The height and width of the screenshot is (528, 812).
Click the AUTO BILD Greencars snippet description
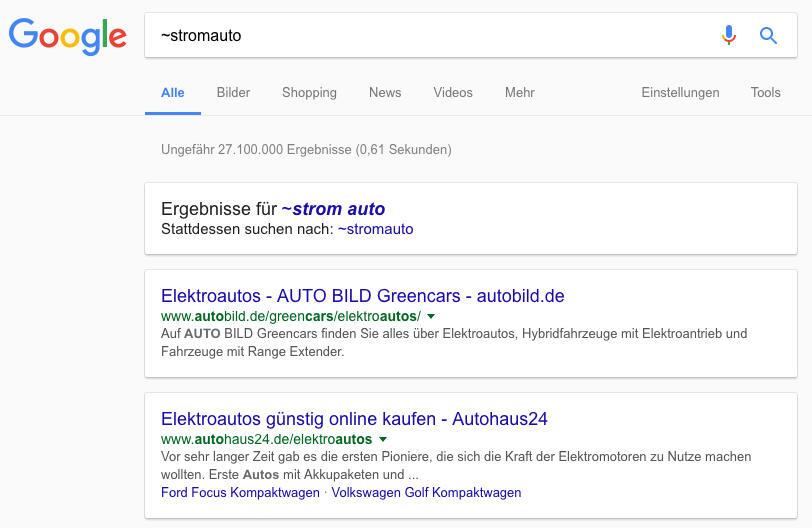(x=454, y=342)
